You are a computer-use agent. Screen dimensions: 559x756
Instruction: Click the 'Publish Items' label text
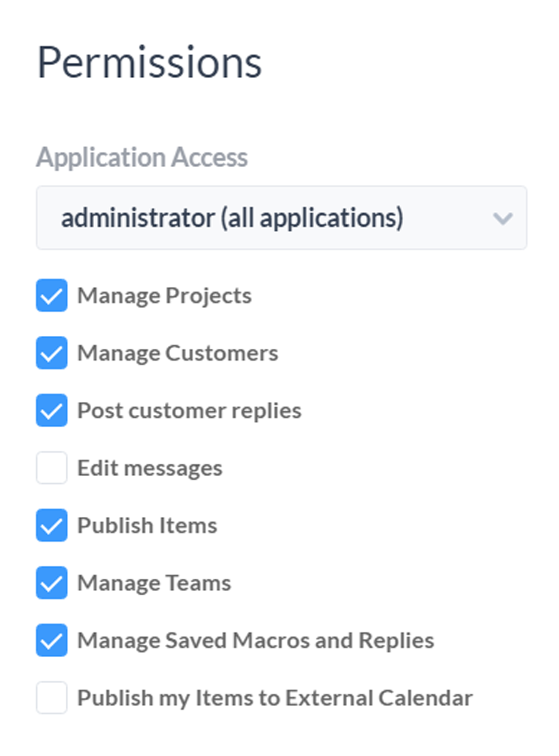coord(147,526)
